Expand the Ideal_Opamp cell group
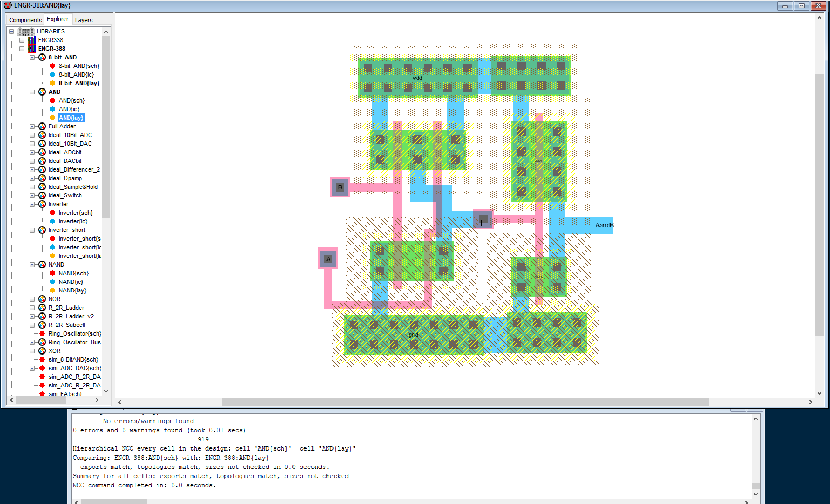The width and height of the screenshot is (830, 504). click(x=32, y=178)
